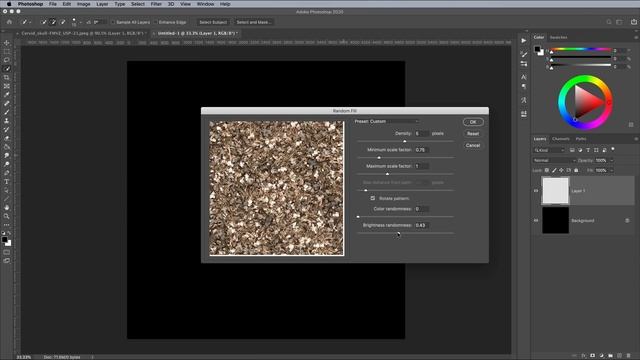Expand the Opacity value dropdown arrow

[x=611, y=160]
